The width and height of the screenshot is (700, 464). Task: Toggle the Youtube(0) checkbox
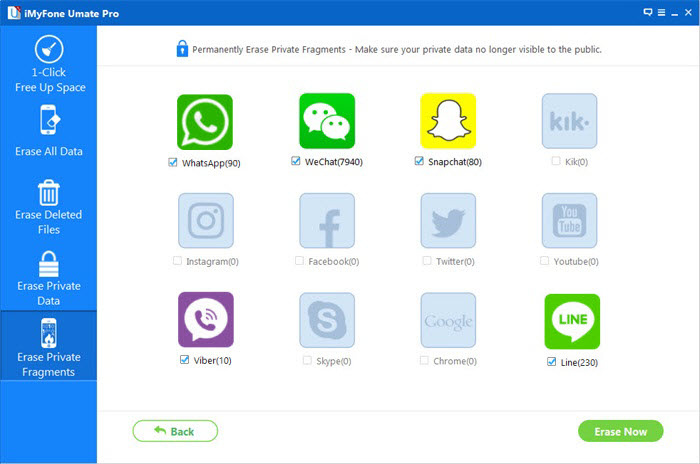click(x=544, y=260)
